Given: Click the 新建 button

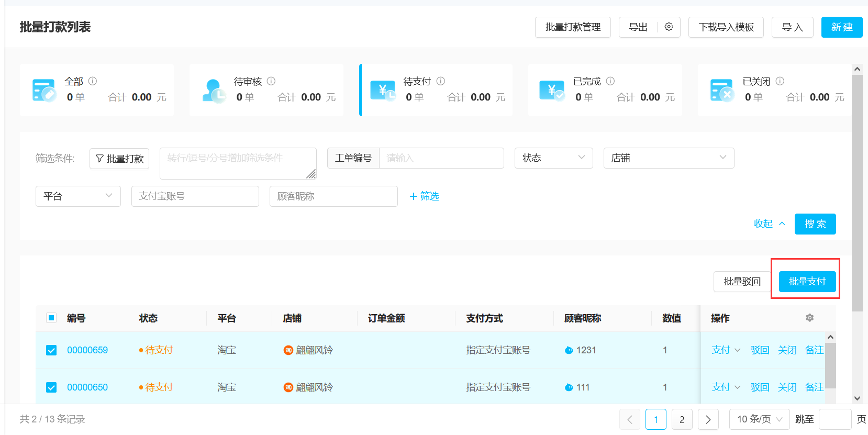Looking at the screenshot, I should (842, 27).
